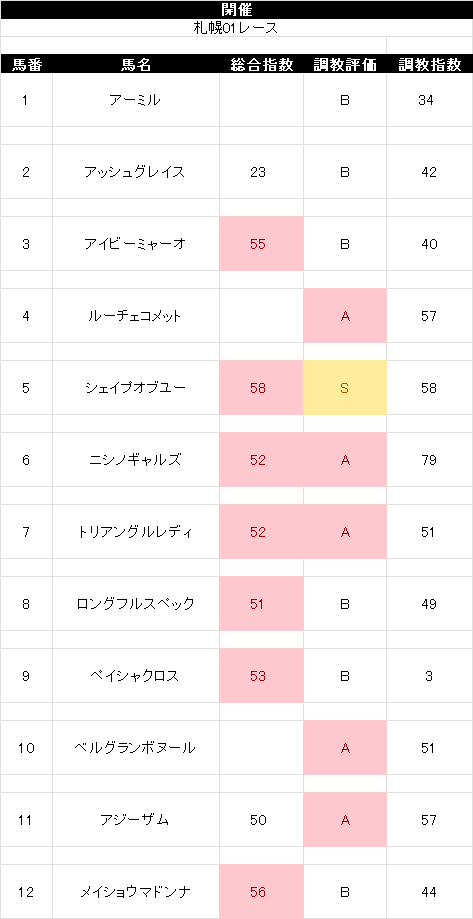
Task: Click the pink 55 cell for アイビーミャーオ
Action: 261,244
